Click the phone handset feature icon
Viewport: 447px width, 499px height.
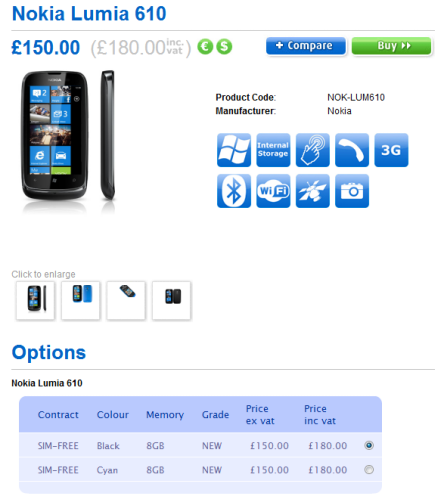352,150
